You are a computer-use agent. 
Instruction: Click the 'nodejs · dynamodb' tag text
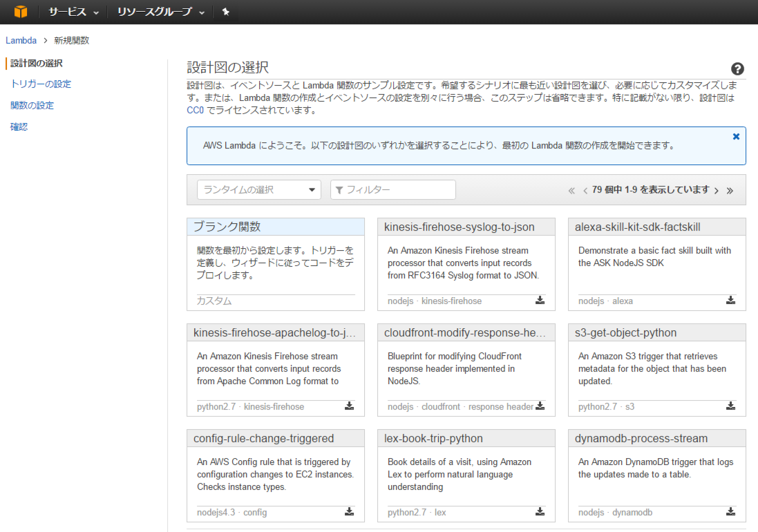(x=616, y=513)
